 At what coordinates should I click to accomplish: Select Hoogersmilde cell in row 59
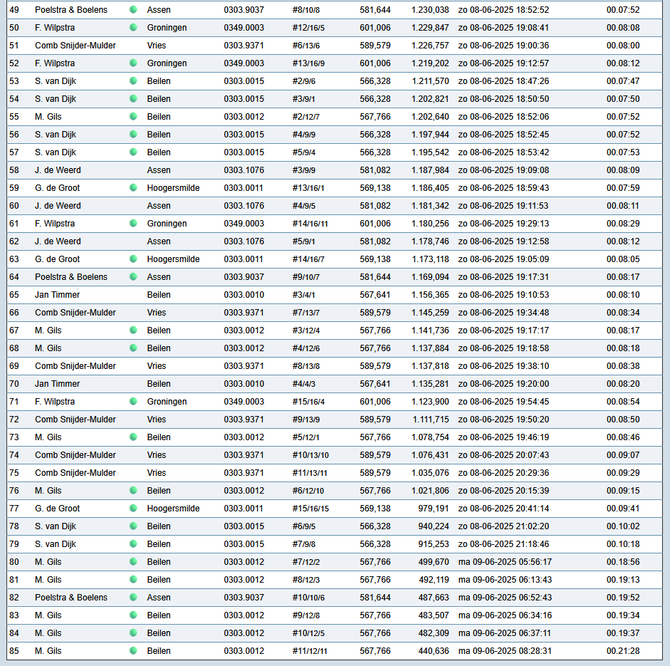pos(173,188)
